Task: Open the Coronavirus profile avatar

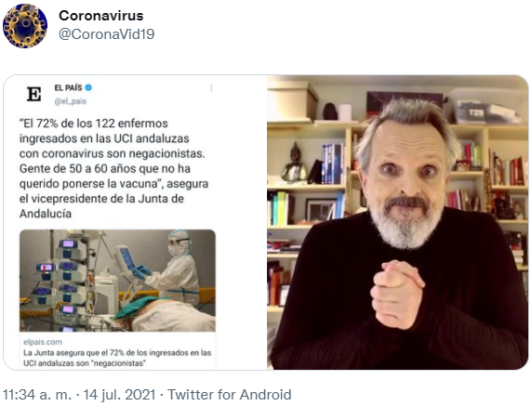Action: [25, 26]
